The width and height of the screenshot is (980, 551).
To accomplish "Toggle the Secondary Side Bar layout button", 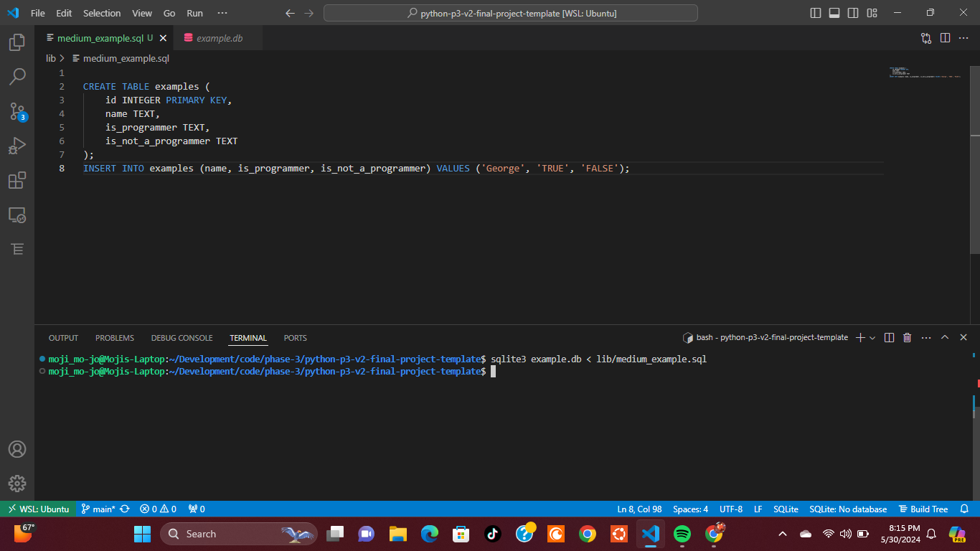I will [x=853, y=13].
